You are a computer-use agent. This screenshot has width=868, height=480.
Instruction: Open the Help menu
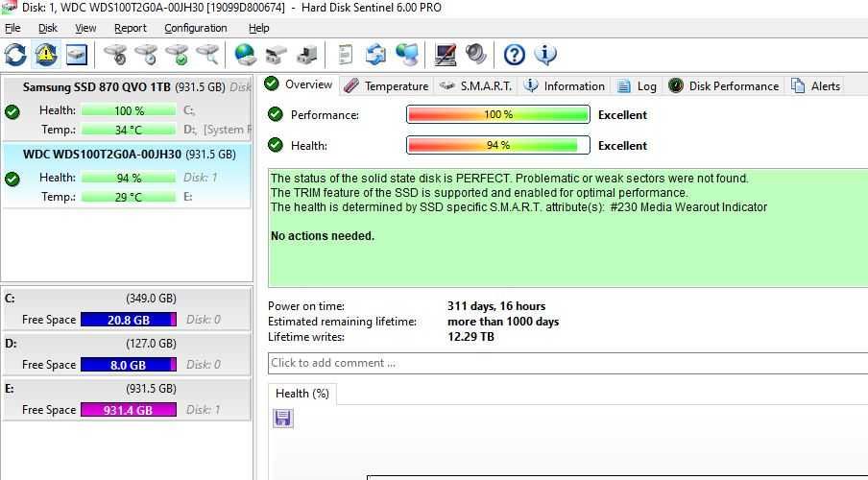click(258, 28)
